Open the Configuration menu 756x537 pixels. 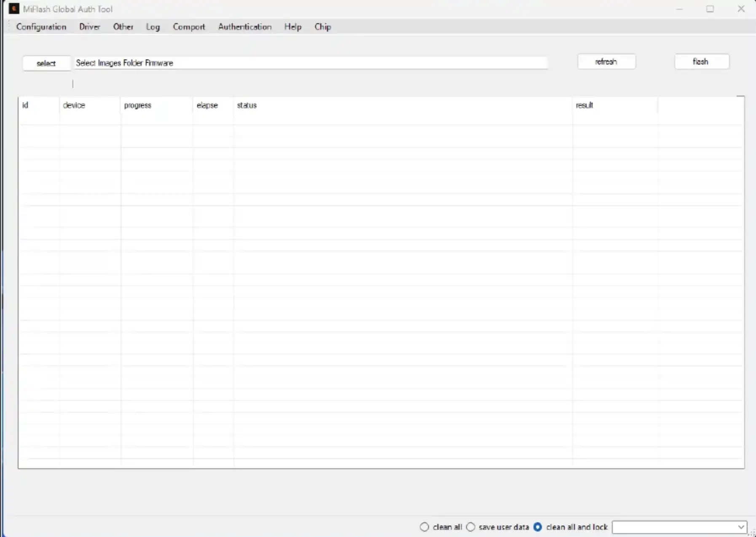41,27
